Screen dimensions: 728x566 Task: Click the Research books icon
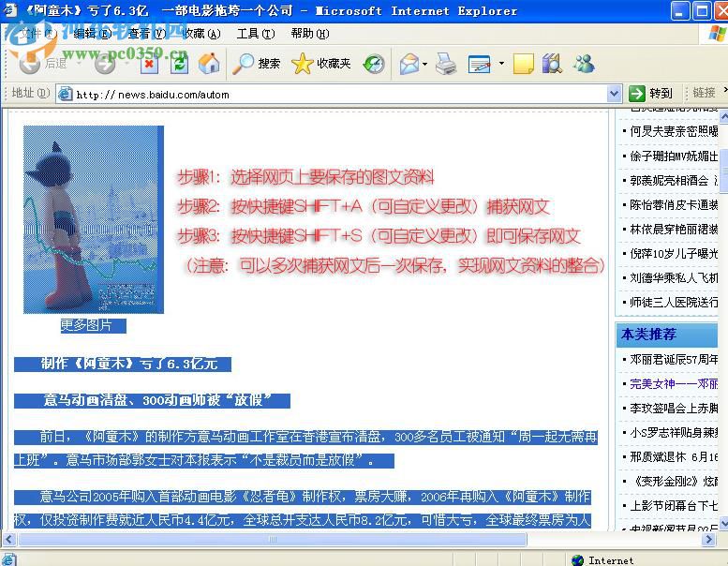552,64
